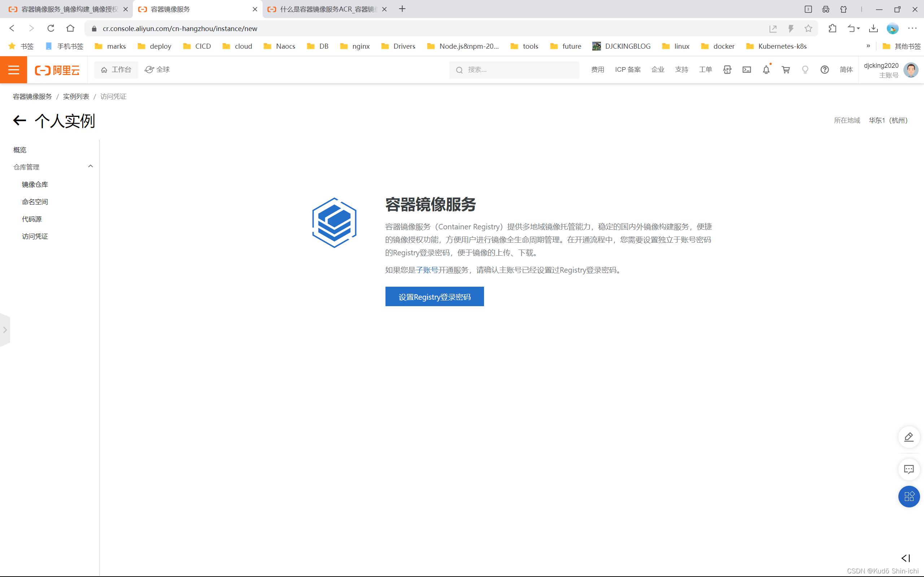Open the chat message floating icon
Viewport: 924px width, 577px height.
pyautogui.click(x=909, y=470)
